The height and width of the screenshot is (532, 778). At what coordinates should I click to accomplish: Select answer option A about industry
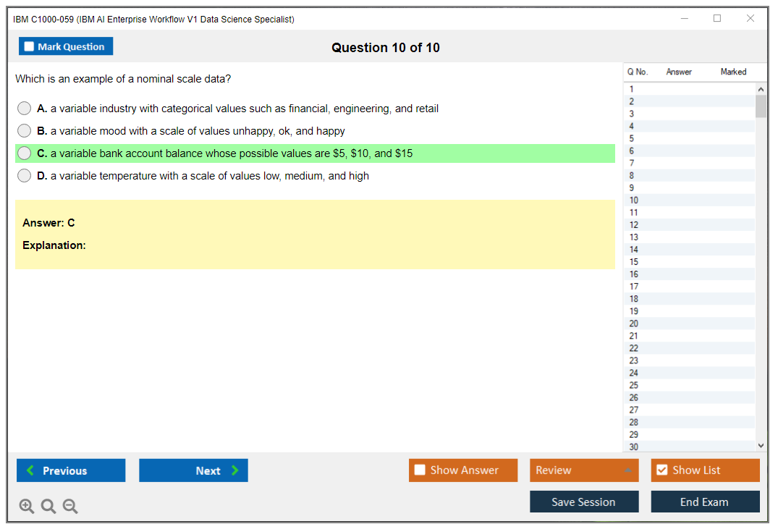[25, 109]
